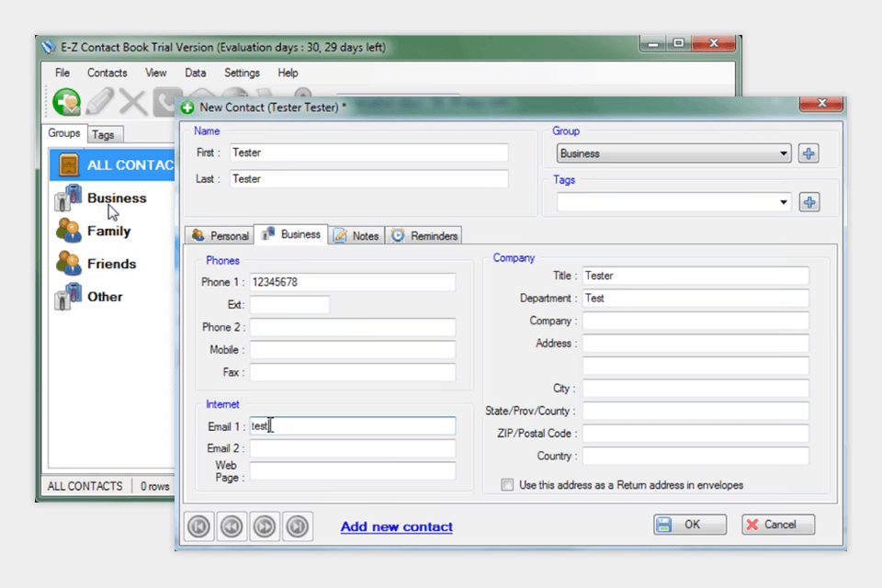
Task: Click the Email 2 field
Action: 353,448
